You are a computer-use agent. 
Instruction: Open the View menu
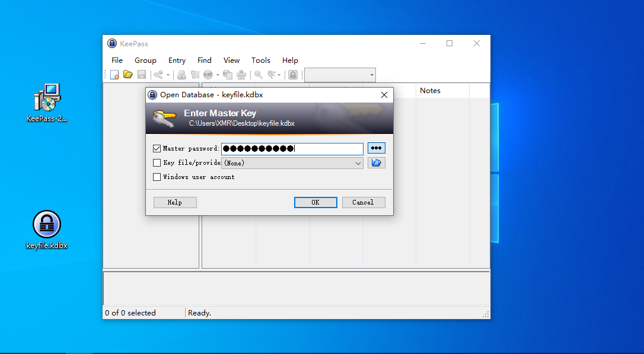point(231,60)
